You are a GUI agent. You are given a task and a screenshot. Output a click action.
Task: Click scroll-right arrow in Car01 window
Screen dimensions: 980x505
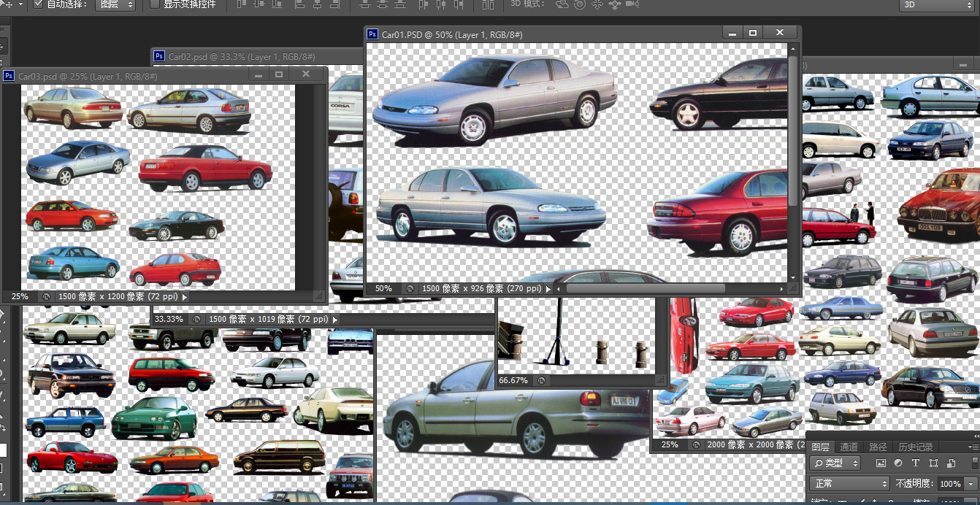point(783,288)
